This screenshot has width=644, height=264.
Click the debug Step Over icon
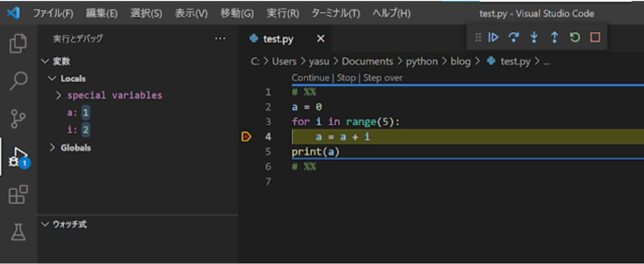point(514,38)
